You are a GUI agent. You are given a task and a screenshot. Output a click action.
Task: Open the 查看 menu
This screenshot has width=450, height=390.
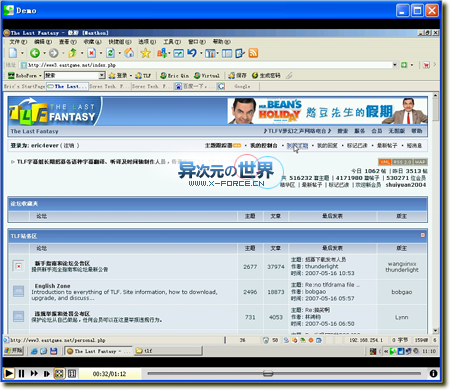68,42
